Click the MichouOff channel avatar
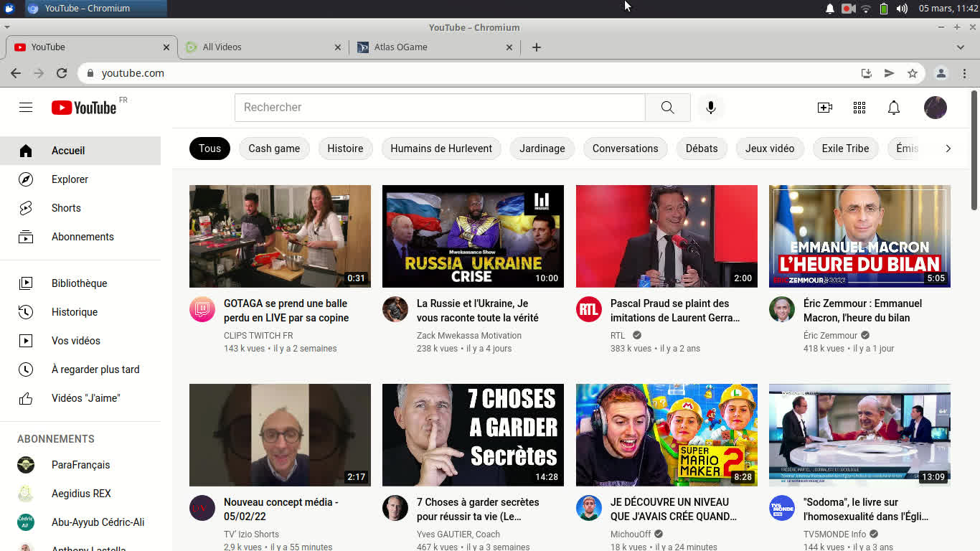This screenshot has height=551, width=980. (x=589, y=508)
